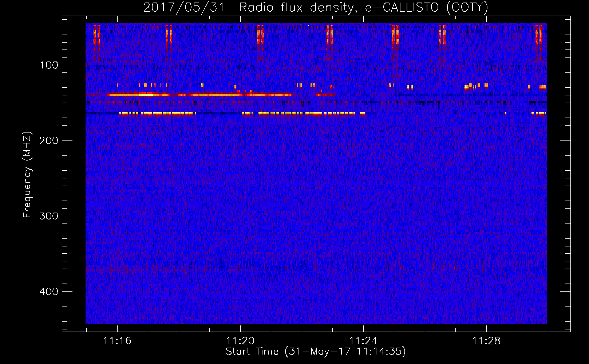Click the '100' frequency tick label
The image size is (589, 364).
(49, 65)
